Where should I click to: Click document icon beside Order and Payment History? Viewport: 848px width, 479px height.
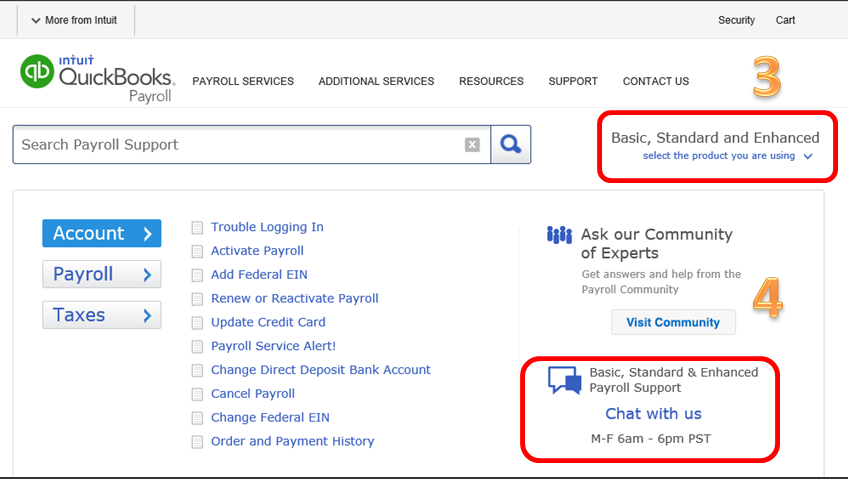coord(197,442)
